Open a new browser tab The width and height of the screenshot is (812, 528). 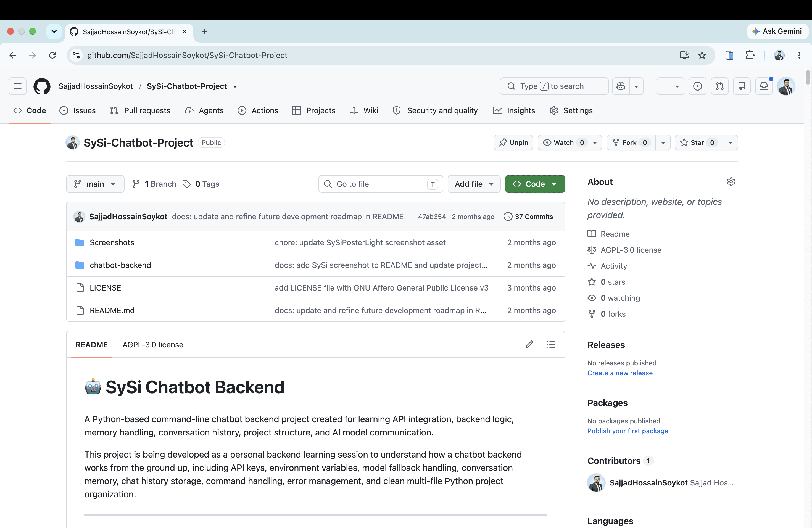coord(204,32)
